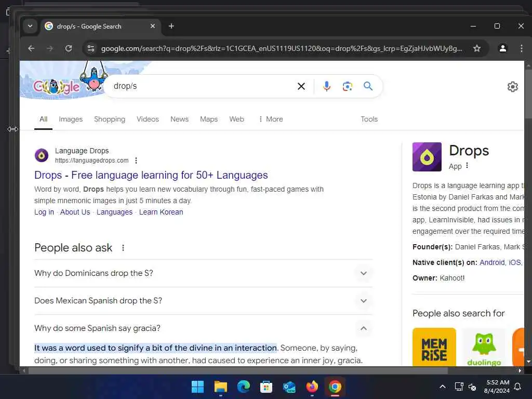Image resolution: width=532 pixels, height=399 pixels.
Task: Click the horizontal page scrollbar
Action: click(237, 371)
